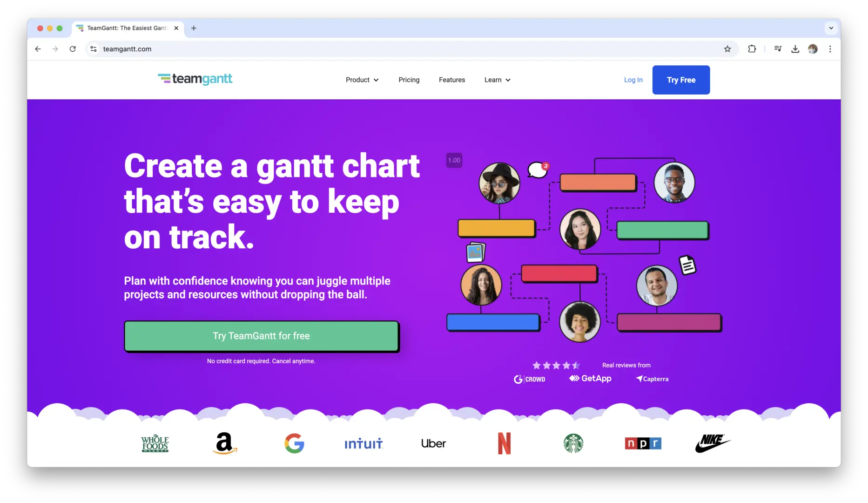Screen dimensions: 868x503
Task: Open site information icon in address bar
Action: pos(94,49)
